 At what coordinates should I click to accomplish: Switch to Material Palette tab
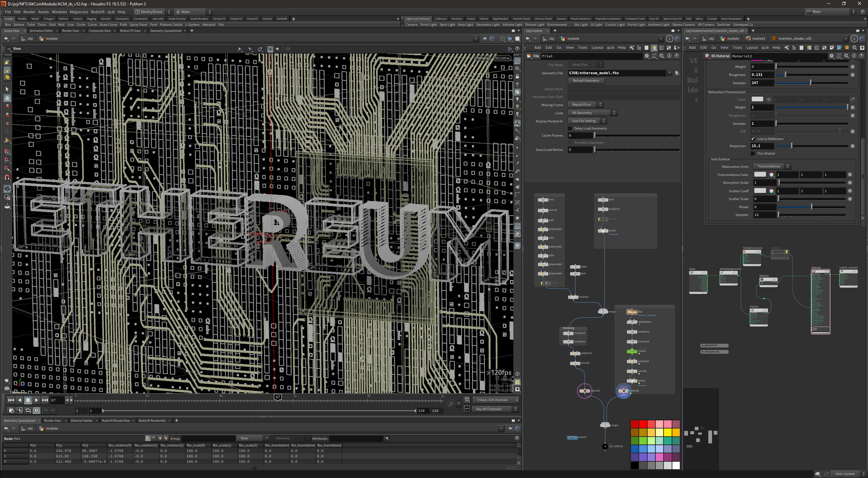(81, 421)
